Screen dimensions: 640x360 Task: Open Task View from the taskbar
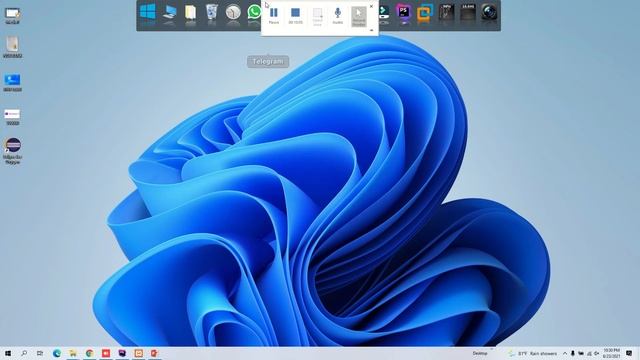coord(40,353)
